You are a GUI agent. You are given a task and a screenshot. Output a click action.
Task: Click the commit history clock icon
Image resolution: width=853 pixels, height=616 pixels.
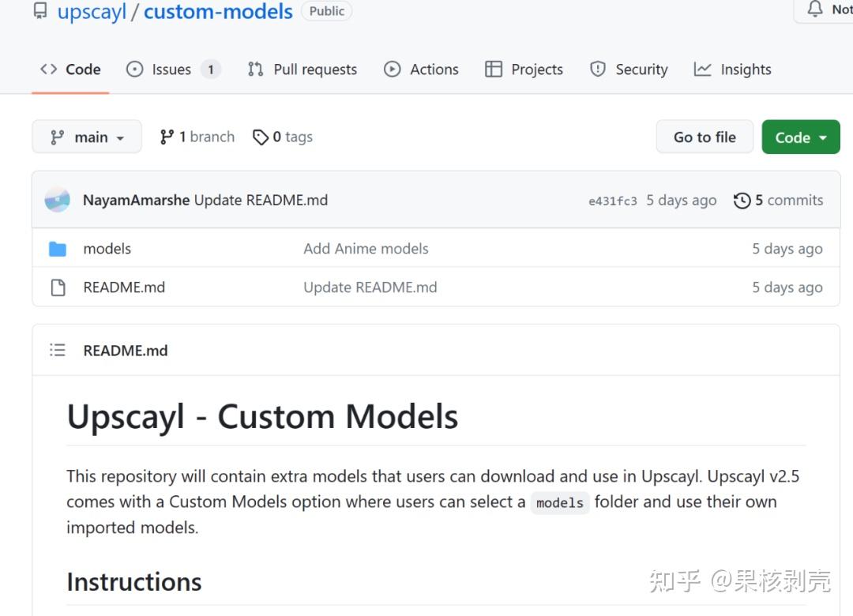[x=741, y=200]
